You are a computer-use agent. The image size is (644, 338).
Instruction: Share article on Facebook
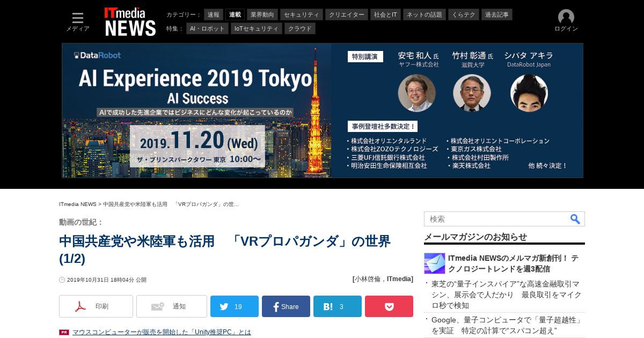tap(286, 306)
